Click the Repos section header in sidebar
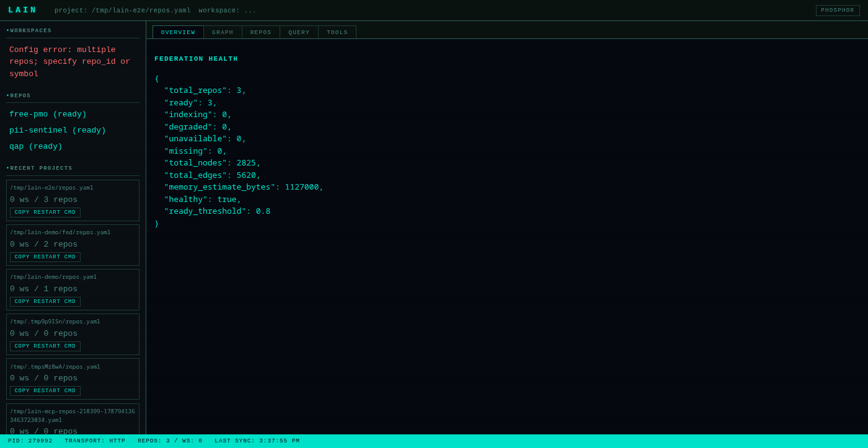 (19, 95)
